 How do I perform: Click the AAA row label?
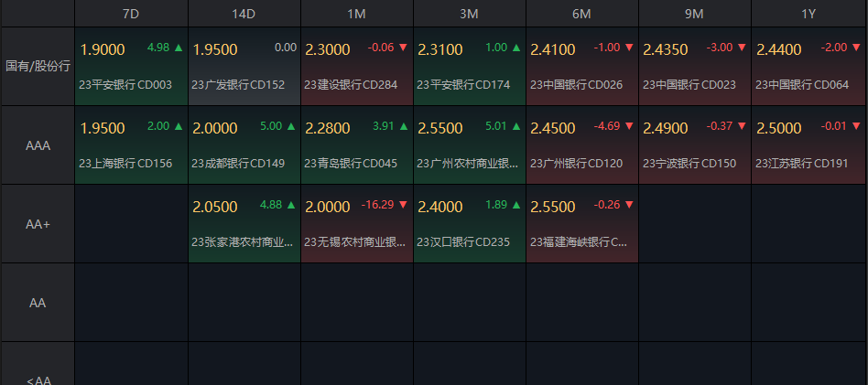(38, 145)
